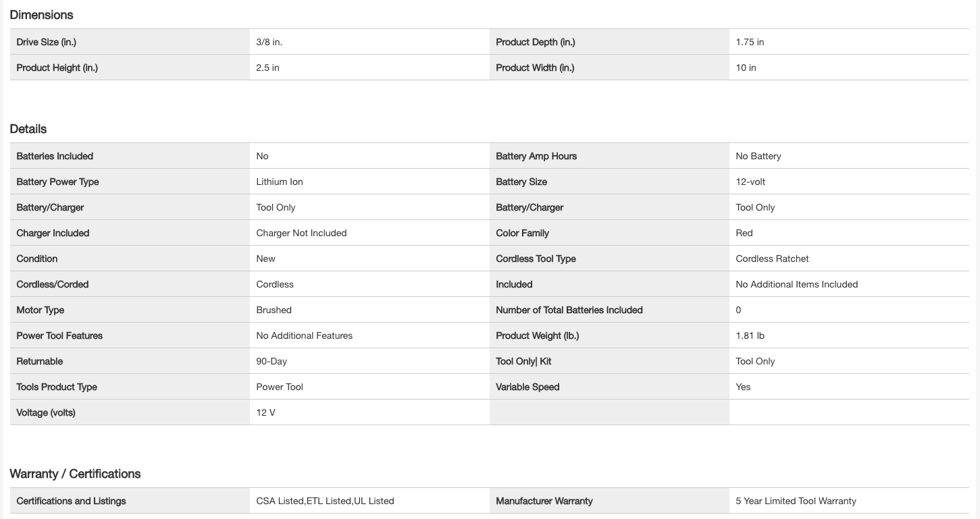Select the 1.81 lb product weight value
This screenshot has height=519, width=980.
(750, 335)
